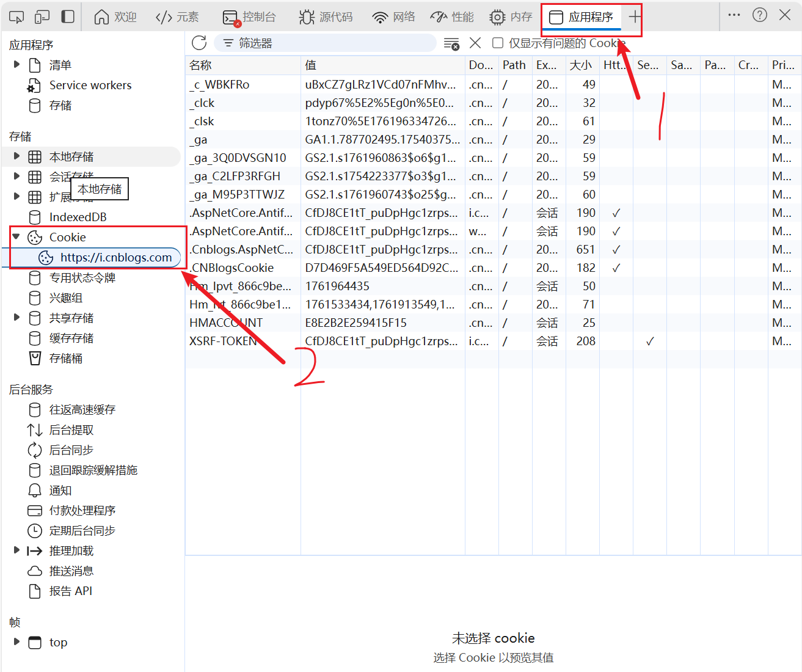Image resolution: width=802 pixels, height=672 pixels.
Task: Toggle device emulation icon
Action: 42,16
